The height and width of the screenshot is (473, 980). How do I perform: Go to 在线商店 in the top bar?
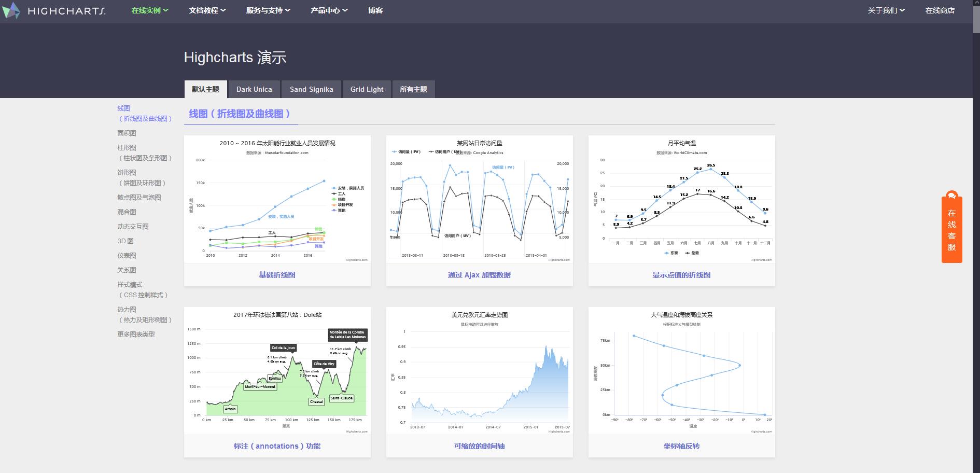[x=940, y=10]
